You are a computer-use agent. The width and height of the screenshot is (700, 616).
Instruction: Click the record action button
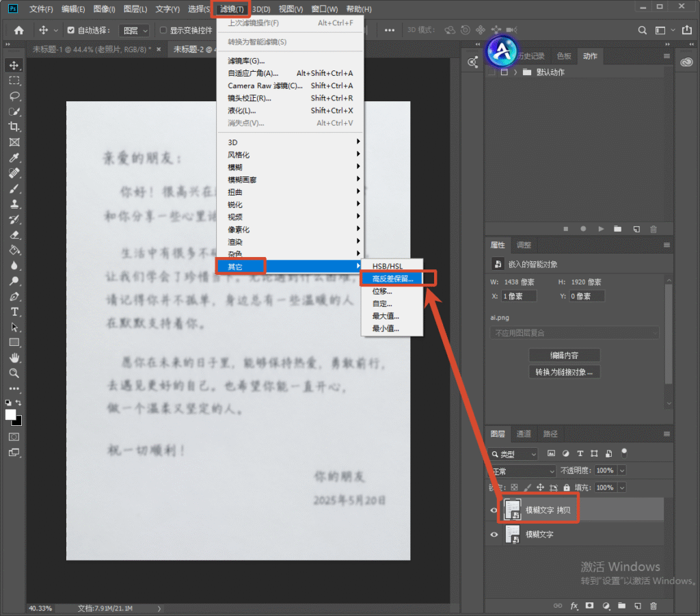pos(583,229)
